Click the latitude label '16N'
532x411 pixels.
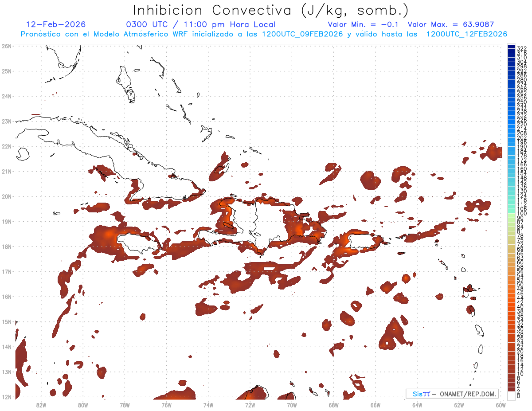(7, 296)
